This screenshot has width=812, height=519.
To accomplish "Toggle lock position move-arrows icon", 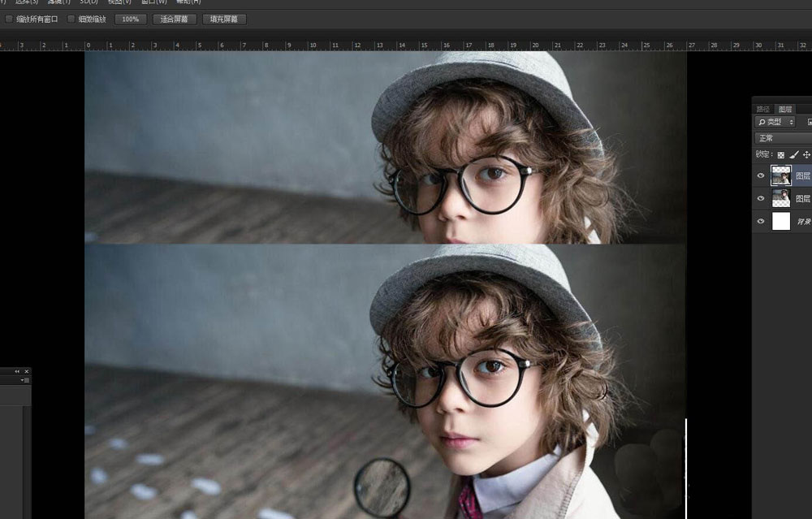I will click(806, 154).
